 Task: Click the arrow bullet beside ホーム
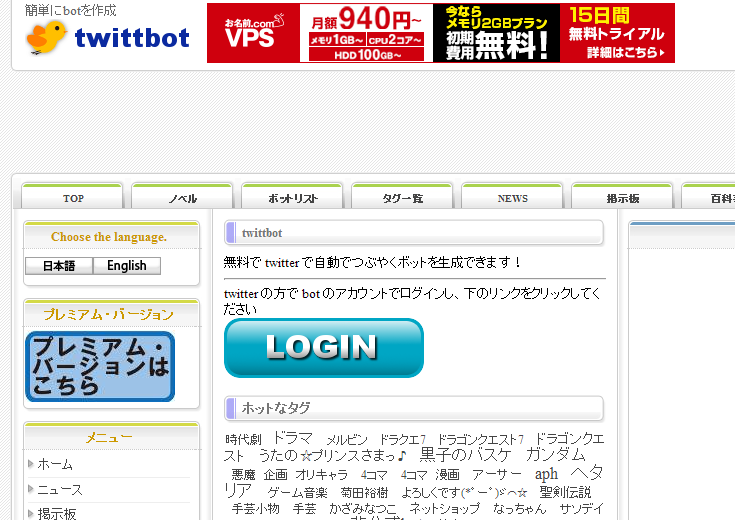click(x=31, y=464)
